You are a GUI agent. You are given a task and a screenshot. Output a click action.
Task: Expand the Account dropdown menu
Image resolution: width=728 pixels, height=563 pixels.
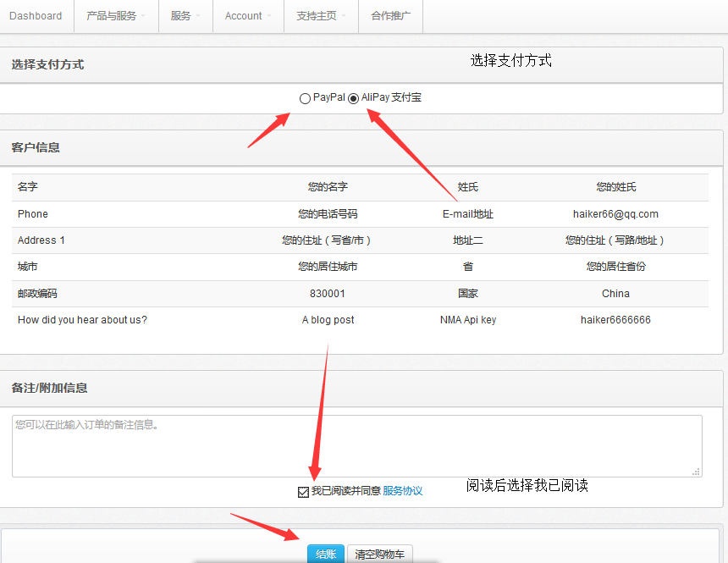pos(248,16)
